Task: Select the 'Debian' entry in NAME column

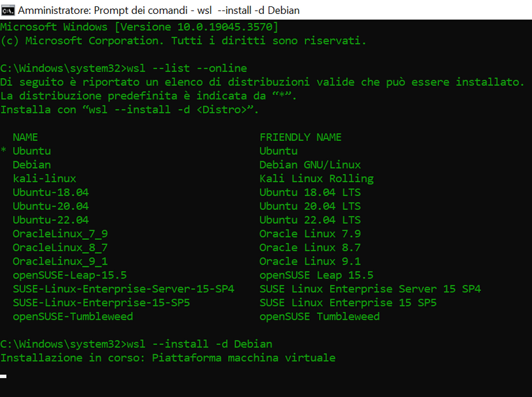Action: 31,165
